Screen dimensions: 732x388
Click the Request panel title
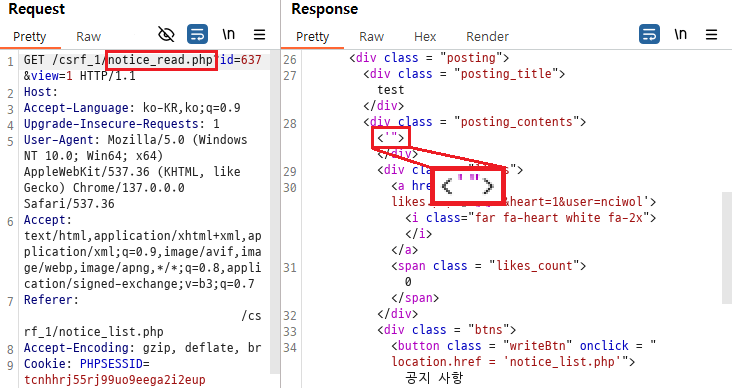(37, 9)
